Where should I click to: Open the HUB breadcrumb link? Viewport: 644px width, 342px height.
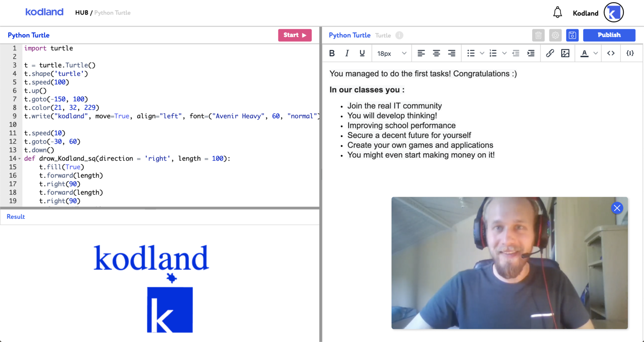[x=82, y=13]
